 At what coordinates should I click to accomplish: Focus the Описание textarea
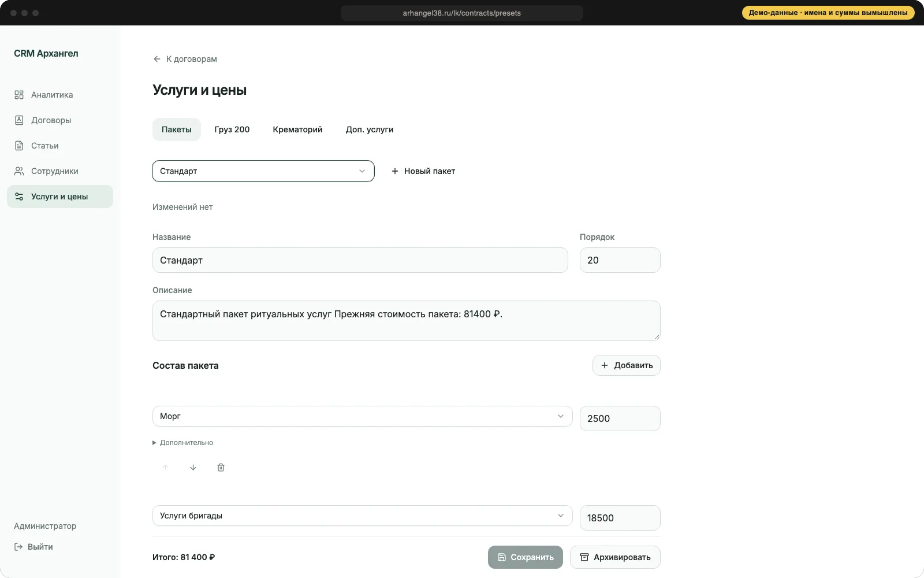point(407,321)
